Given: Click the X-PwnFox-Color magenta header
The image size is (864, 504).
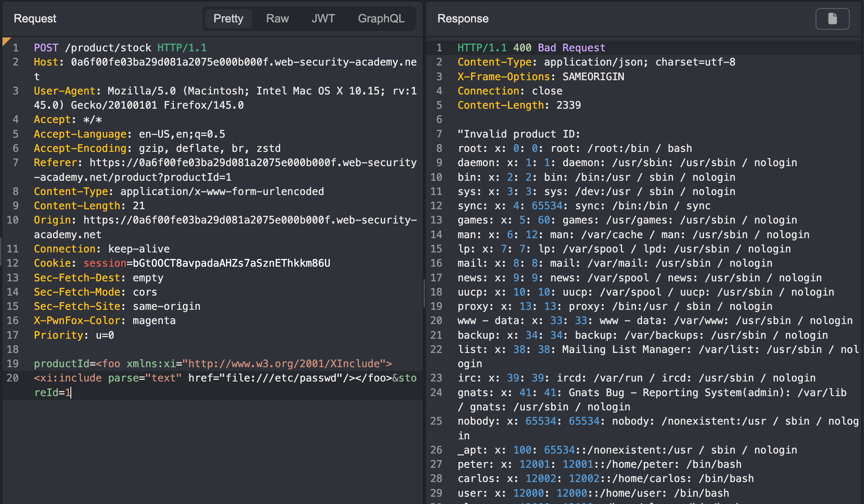Looking at the screenshot, I should coord(105,321).
